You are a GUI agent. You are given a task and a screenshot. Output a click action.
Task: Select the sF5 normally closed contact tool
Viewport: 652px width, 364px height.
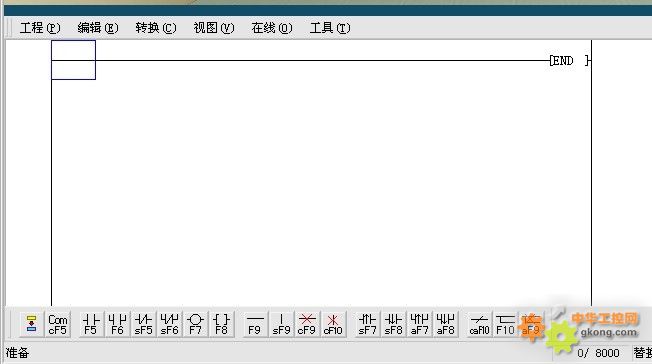tap(143, 324)
